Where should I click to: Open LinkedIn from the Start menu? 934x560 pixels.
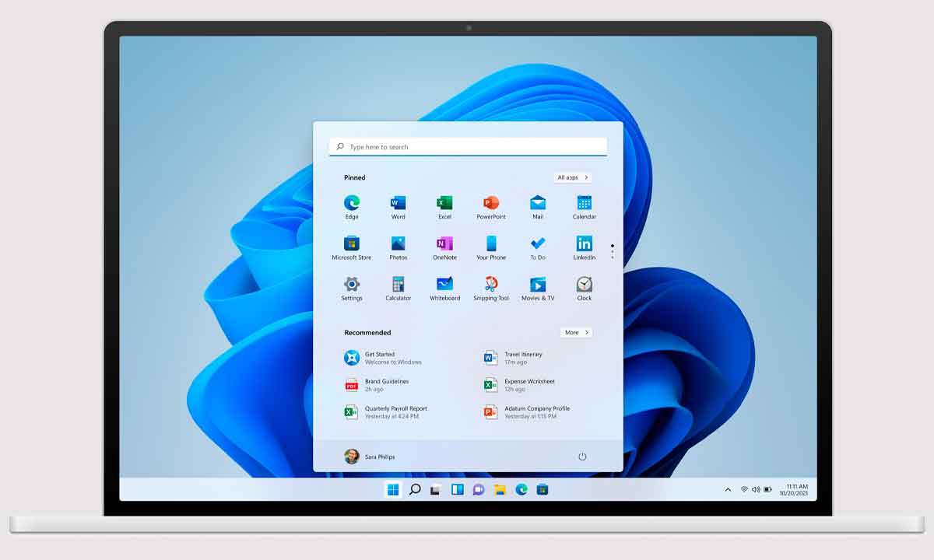coord(584,245)
